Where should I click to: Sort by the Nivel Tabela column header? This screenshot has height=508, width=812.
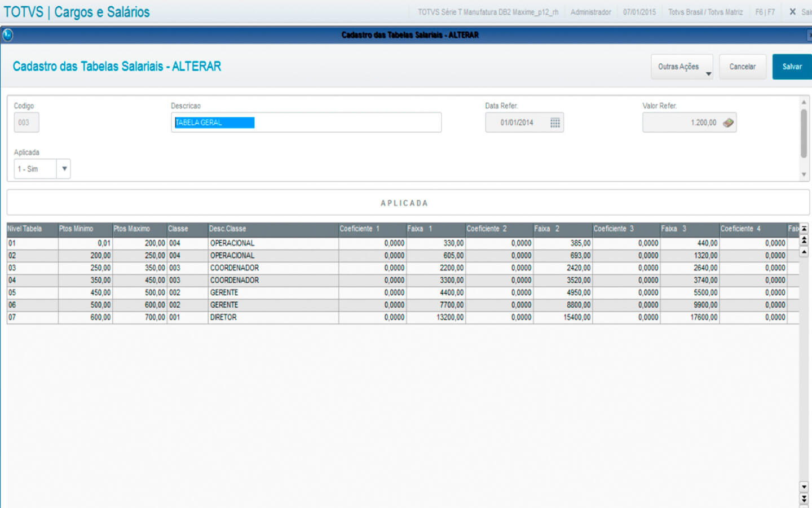(x=32, y=229)
